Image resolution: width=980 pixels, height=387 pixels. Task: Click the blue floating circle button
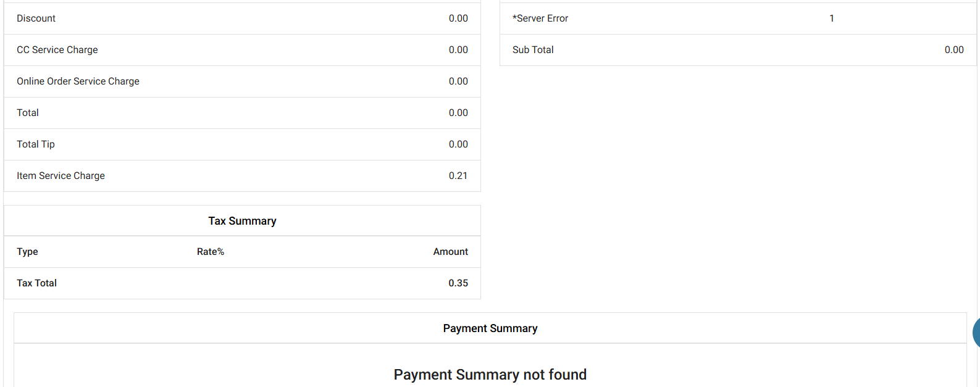[976, 333]
